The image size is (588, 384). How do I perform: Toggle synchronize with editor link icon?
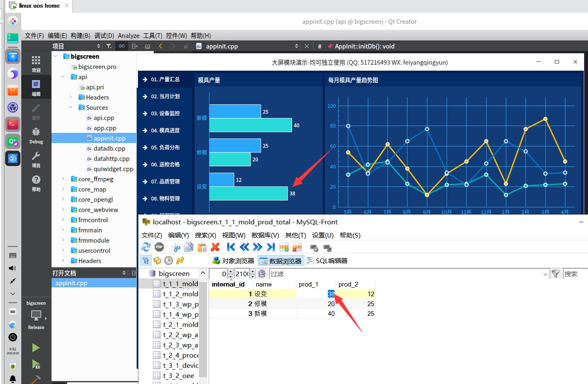(122, 46)
